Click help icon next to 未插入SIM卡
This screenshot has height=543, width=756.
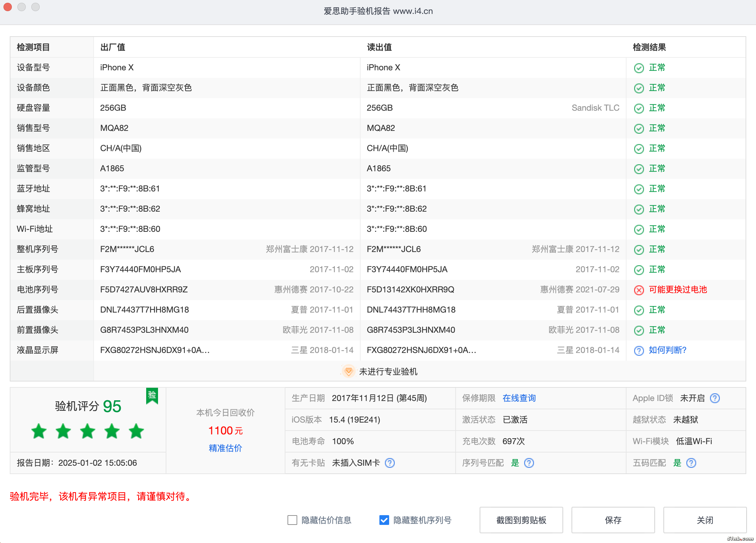pos(389,463)
